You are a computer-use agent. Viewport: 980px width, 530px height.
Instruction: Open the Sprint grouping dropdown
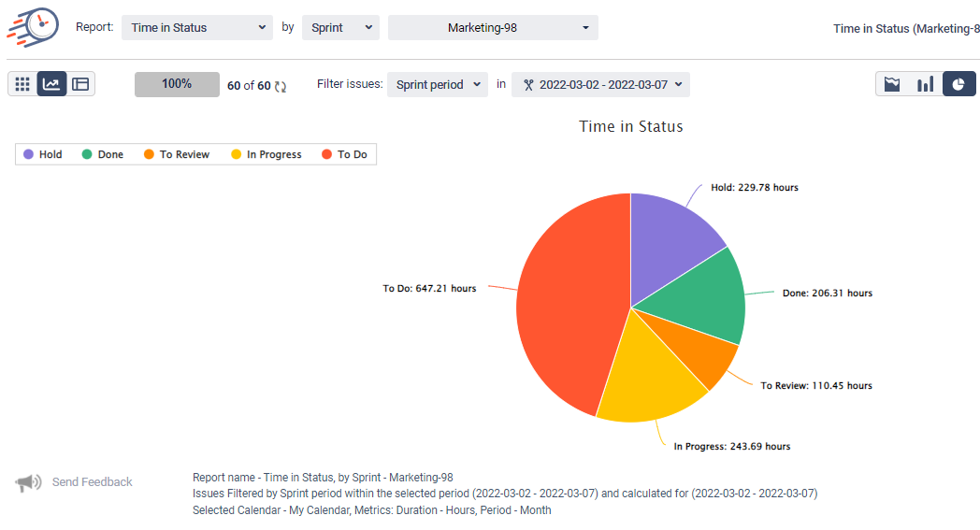[x=340, y=27]
